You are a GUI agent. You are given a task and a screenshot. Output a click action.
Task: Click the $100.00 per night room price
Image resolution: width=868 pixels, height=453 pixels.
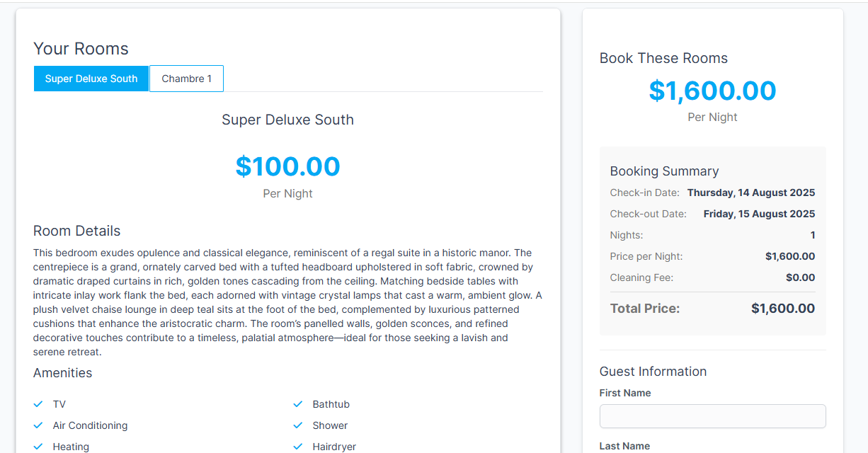[287, 166]
